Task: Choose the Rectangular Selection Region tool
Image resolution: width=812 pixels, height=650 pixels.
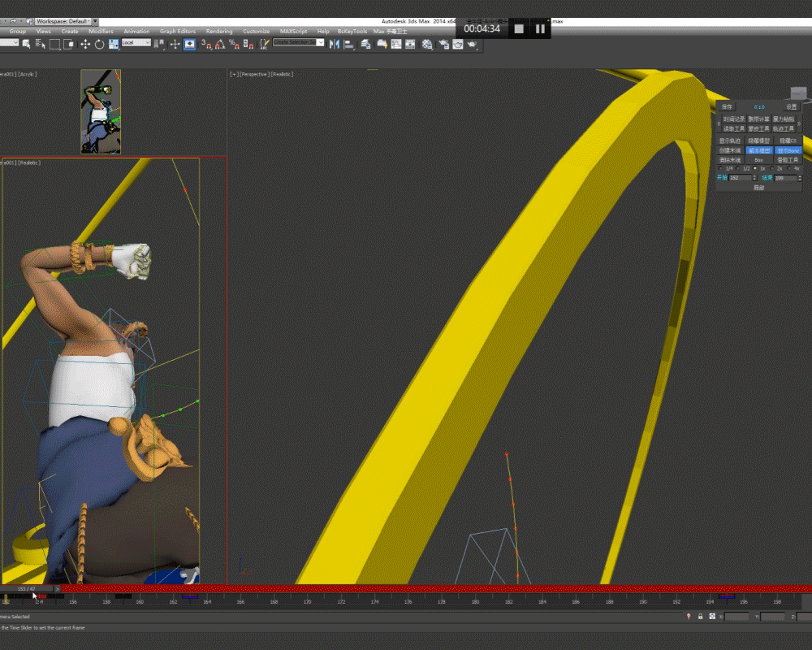Action: click(x=54, y=44)
